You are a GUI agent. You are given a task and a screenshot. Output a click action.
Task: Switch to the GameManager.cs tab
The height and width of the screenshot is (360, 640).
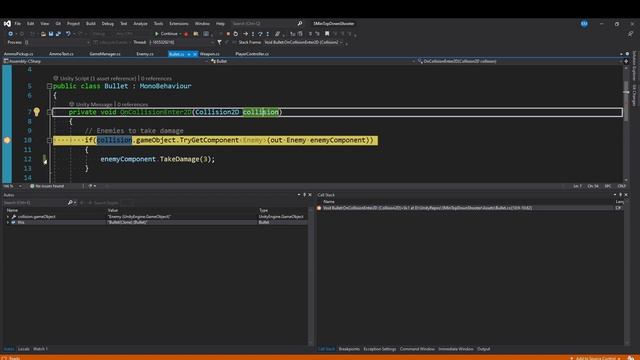point(105,54)
